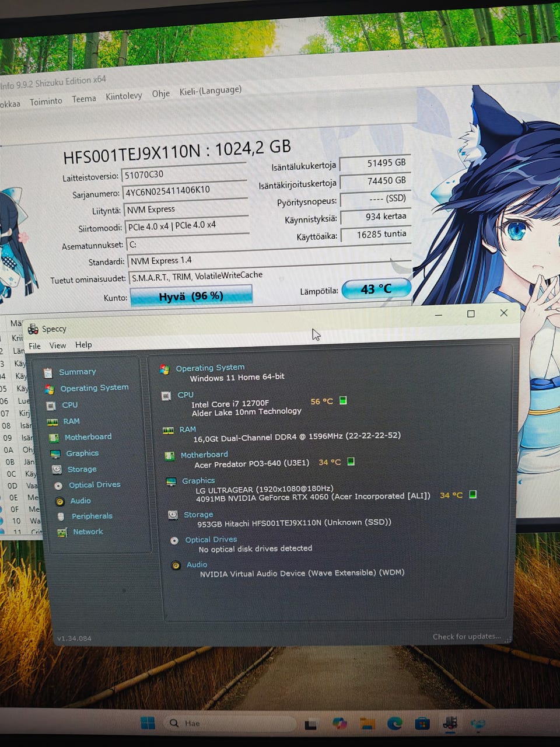Click the last taskbar icon beside Speccy
This screenshot has width=560, height=747.
478,724
